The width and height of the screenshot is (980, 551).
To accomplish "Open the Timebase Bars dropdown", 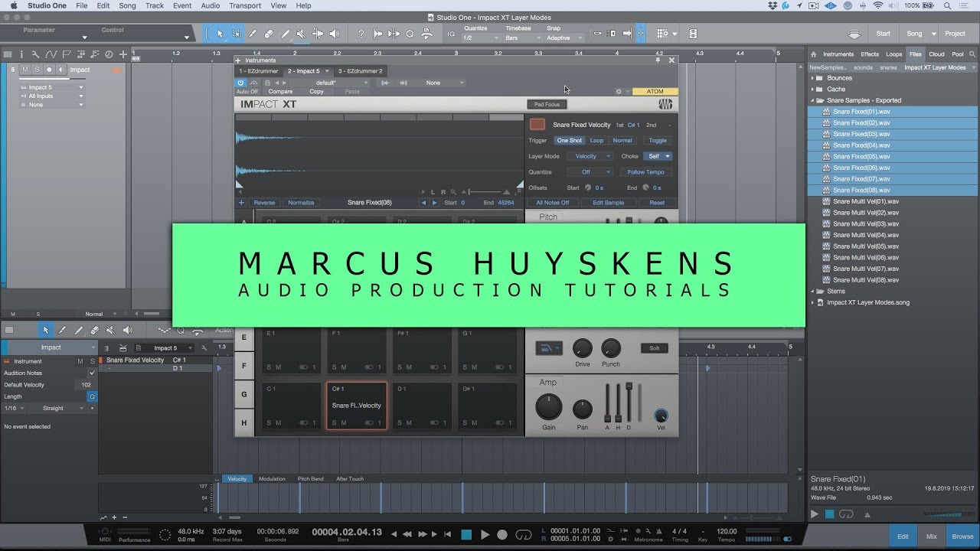I will tap(523, 37).
